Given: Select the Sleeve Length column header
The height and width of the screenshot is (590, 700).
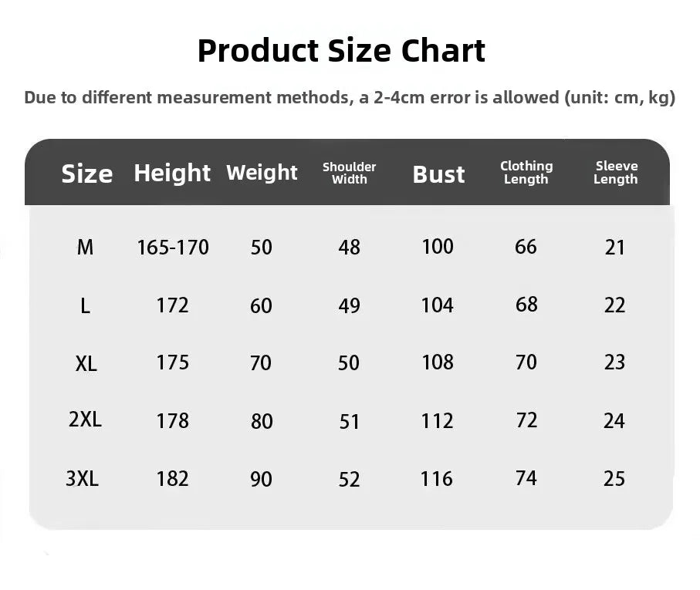Looking at the screenshot, I should 616,172.
